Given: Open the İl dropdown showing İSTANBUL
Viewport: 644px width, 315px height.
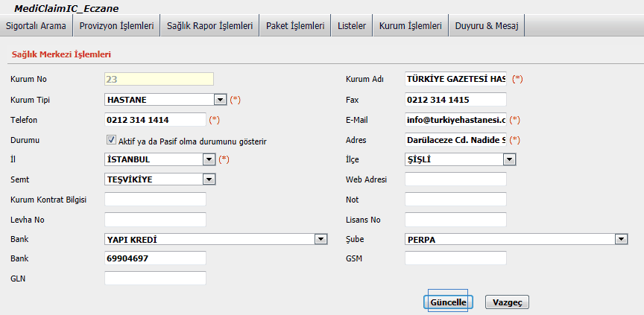Looking at the screenshot, I should coord(209,159).
